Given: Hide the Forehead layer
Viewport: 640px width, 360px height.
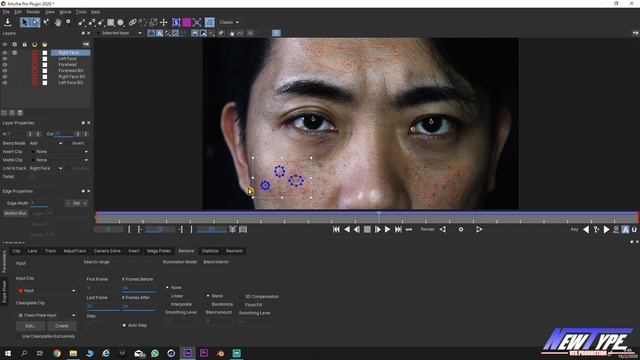Looking at the screenshot, I should coord(4,64).
